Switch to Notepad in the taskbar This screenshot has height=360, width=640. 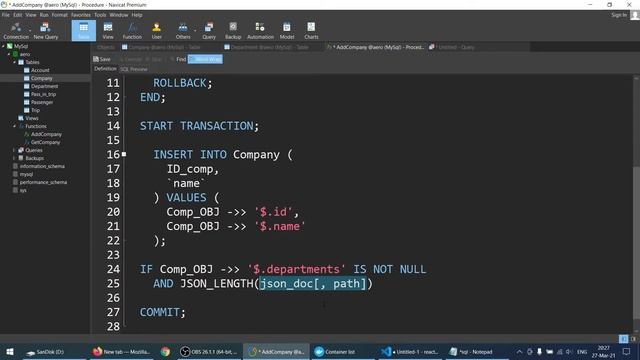(476, 351)
